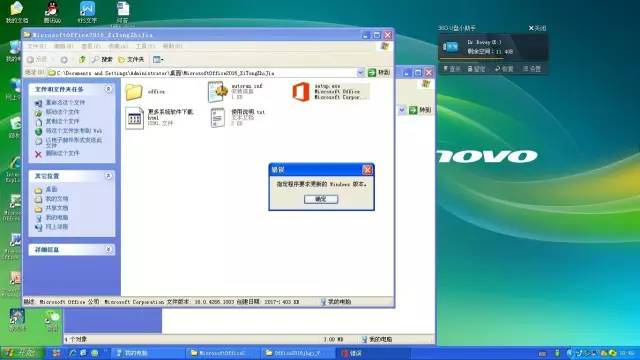Open the 我的文档 desktop icon
Screen dimensions: 640x360
tap(17, 12)
